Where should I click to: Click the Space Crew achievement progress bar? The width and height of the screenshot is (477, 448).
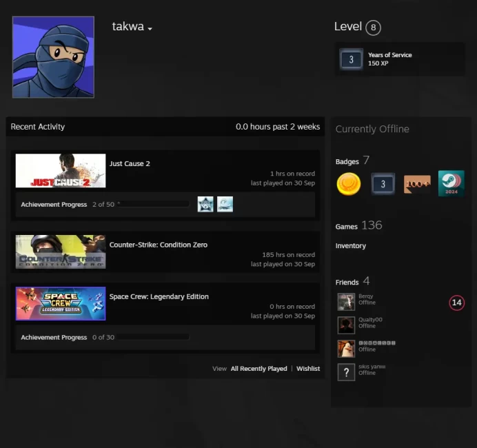pyautogui.click(x=153, y=337)
